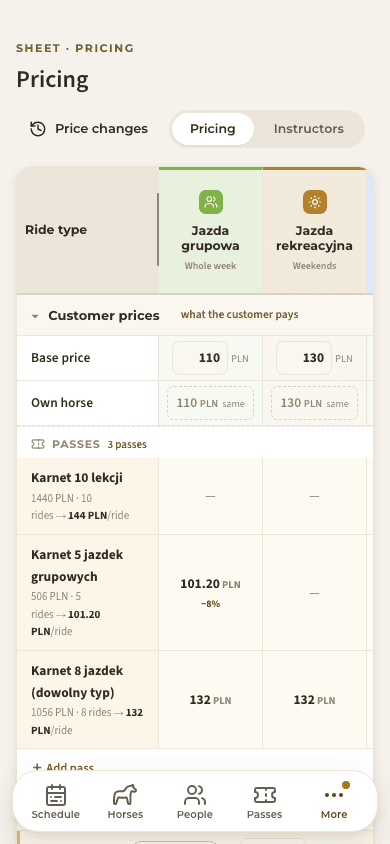The width and height of the screenshot is (390, 844).
Task: Collapse the Customer prices section
Action: click(x=35, y=316)
